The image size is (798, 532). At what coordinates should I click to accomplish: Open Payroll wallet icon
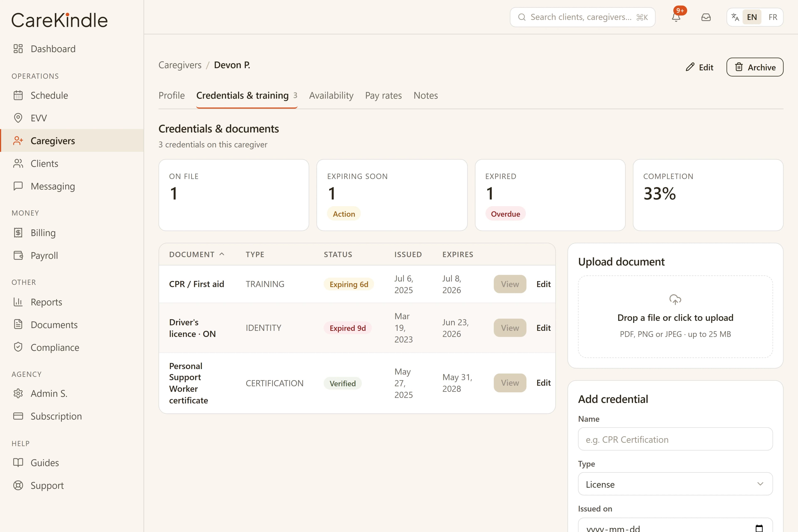[x=18, y=255]
